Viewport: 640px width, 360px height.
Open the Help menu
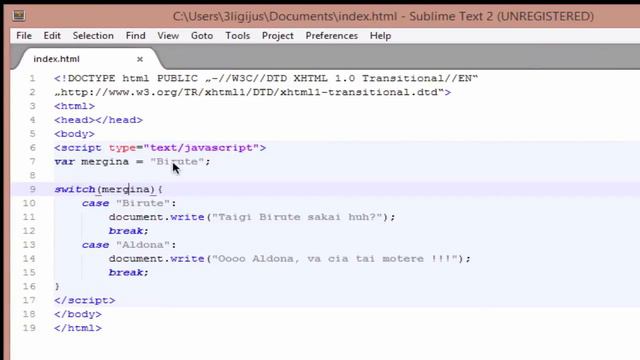pos(380,36)
